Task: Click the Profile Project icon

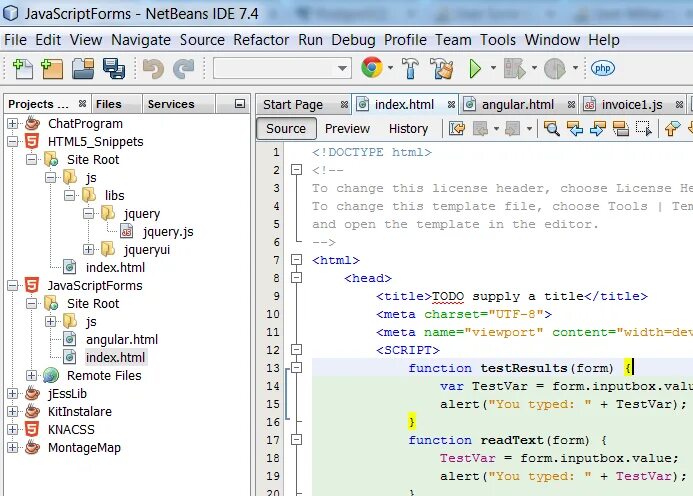Action: point(555,69)
